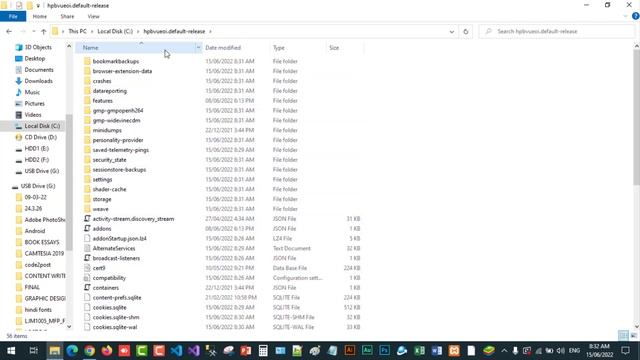Screen dimensions: 640x360
Task: Select HDD2 (F:) in navigation pane
Action: click(36, 160)
